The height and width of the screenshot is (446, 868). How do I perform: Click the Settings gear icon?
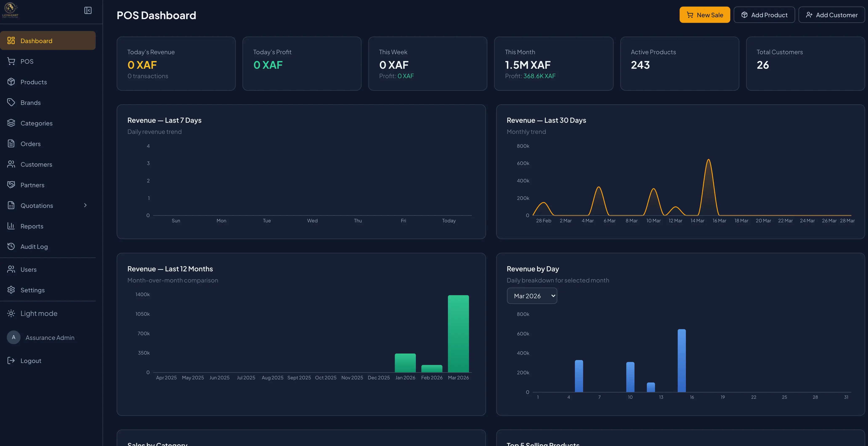[11, 290]
